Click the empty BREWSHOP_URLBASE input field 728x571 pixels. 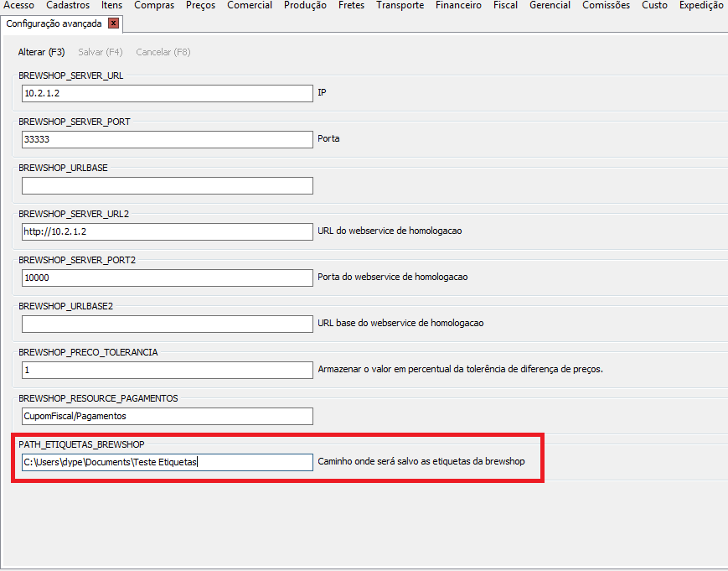[x=168, y=185]
